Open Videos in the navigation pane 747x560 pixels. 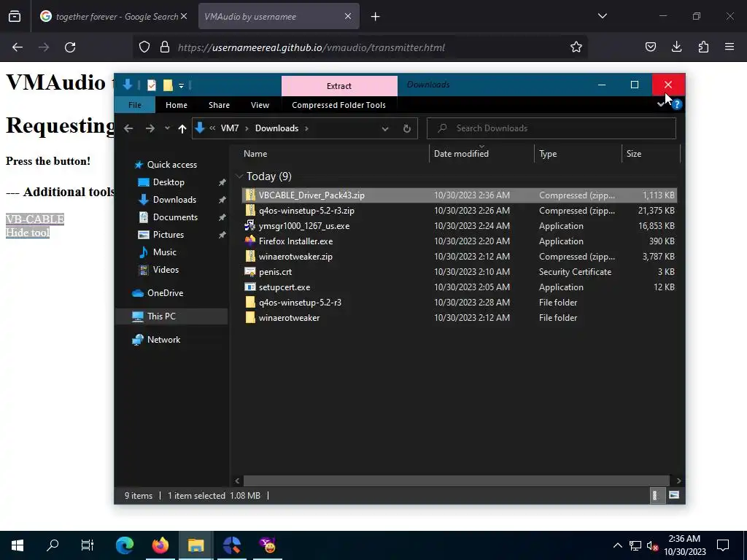[166, 270]
